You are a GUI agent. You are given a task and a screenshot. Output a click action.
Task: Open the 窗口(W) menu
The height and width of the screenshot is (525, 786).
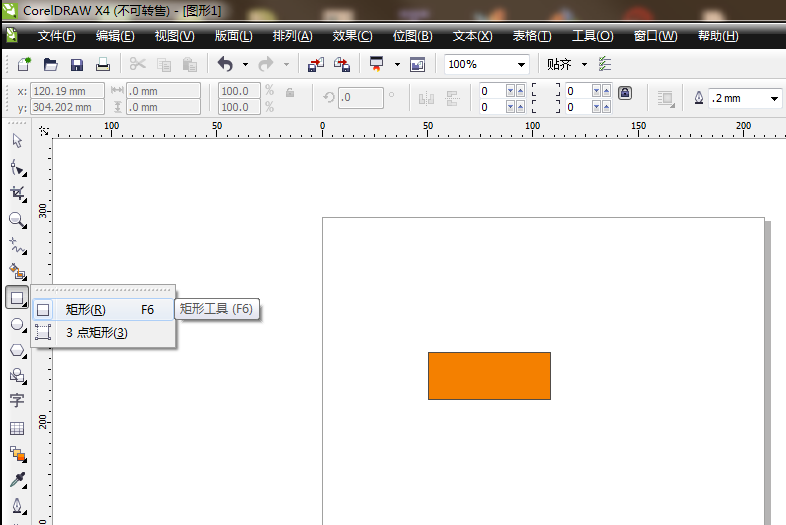(655, 36)
